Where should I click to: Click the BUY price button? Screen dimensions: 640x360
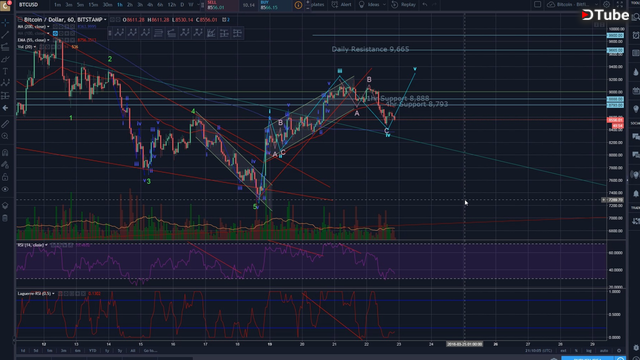pos(275,5)
